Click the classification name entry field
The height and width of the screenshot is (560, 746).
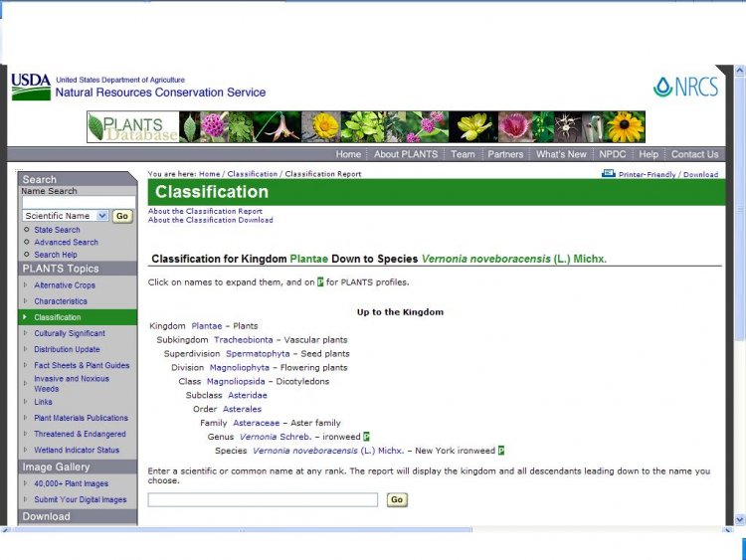[x=263, y=499]
